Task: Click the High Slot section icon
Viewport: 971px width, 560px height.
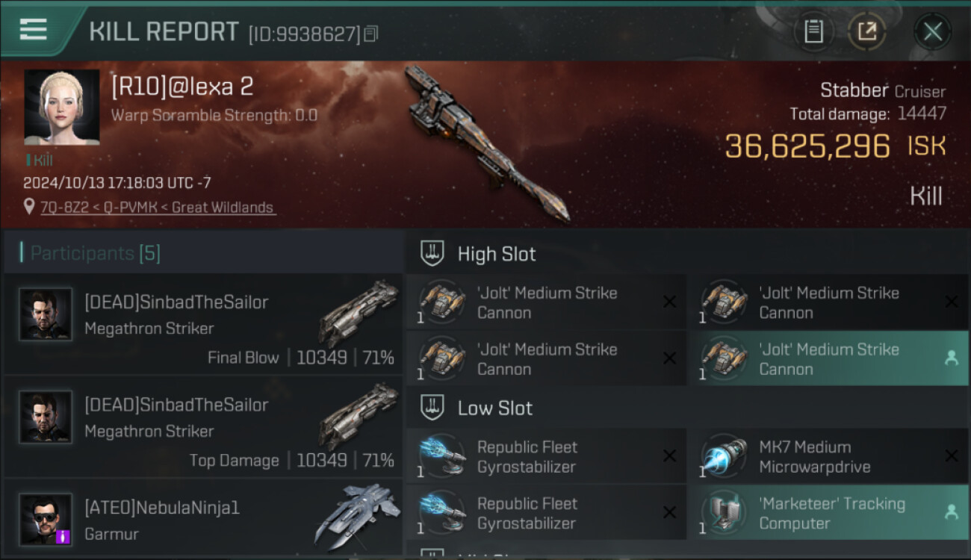Action: click(x=432, y=253)
